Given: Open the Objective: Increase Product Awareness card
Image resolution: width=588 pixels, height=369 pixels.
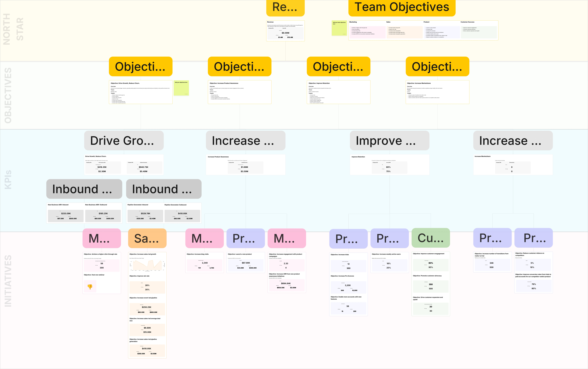Looking at the screenshot, I should point(240,92).
